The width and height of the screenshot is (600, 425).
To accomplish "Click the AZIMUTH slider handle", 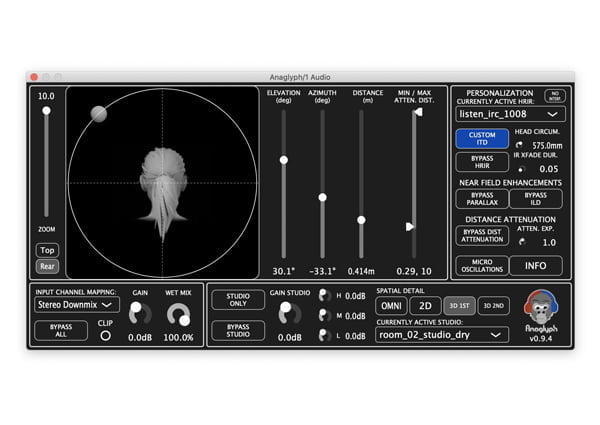I will click(323, 197).
